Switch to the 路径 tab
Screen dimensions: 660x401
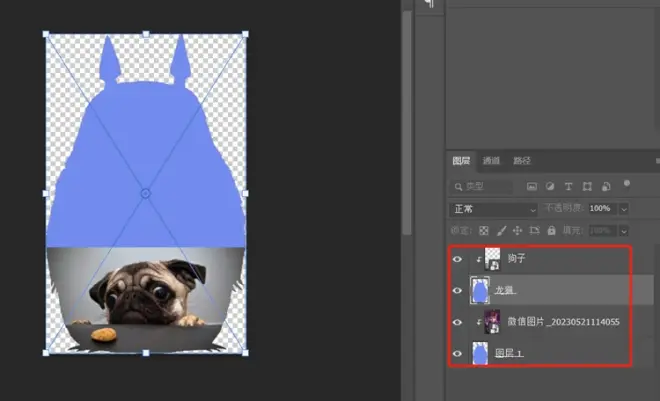(522, 161)
